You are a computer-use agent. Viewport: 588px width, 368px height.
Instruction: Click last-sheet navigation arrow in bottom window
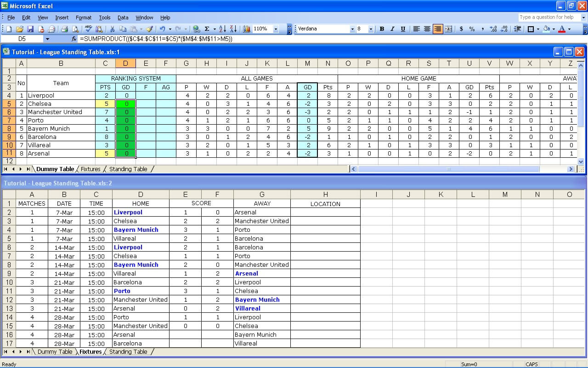click(28, 351)
